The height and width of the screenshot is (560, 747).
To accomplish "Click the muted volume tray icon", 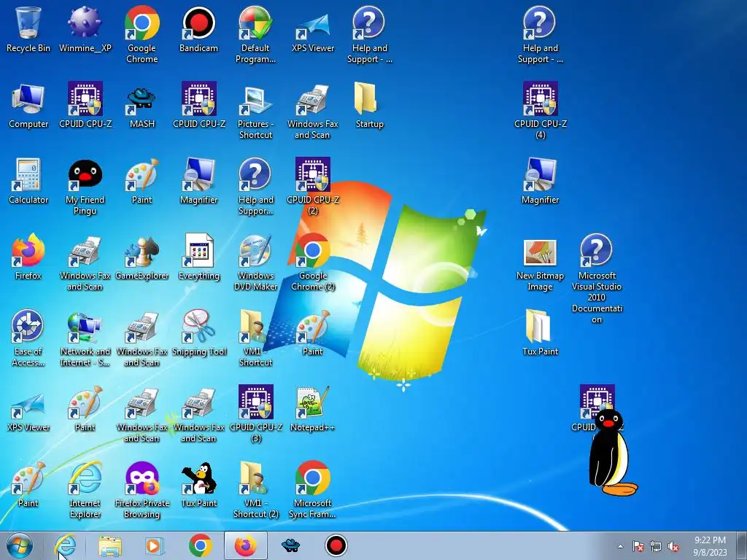I will [673, 546].
